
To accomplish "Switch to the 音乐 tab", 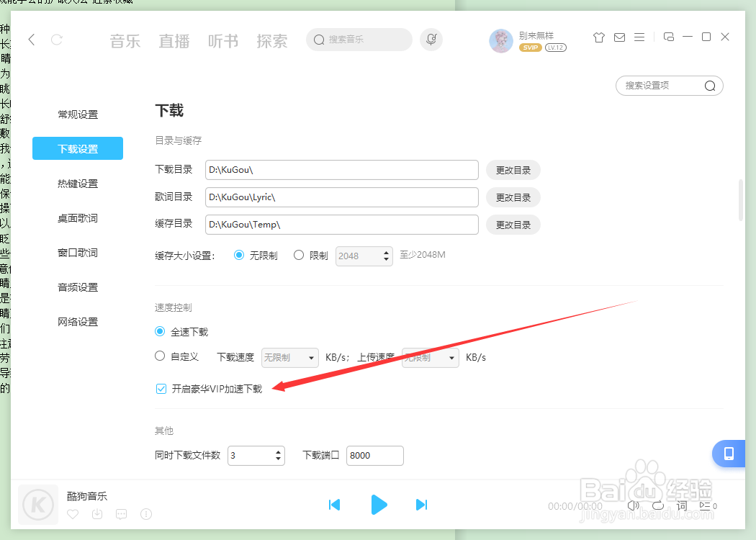I will click(x=125, y=41).
